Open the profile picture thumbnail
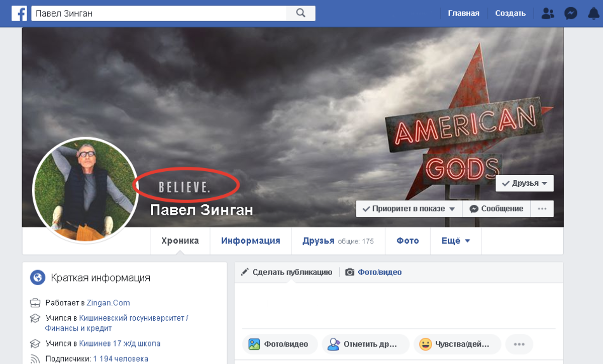The width and height of the screenshot is (603, 364). click(85, 189)
